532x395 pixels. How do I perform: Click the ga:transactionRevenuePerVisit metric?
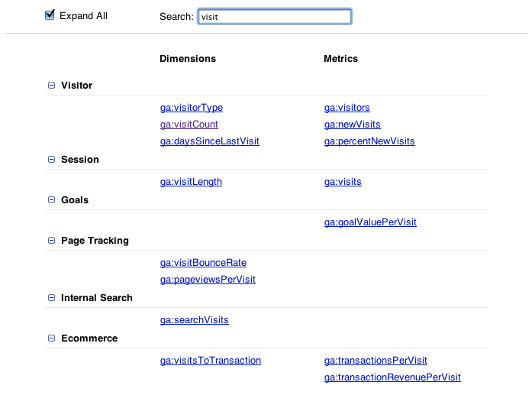[392, 377]
